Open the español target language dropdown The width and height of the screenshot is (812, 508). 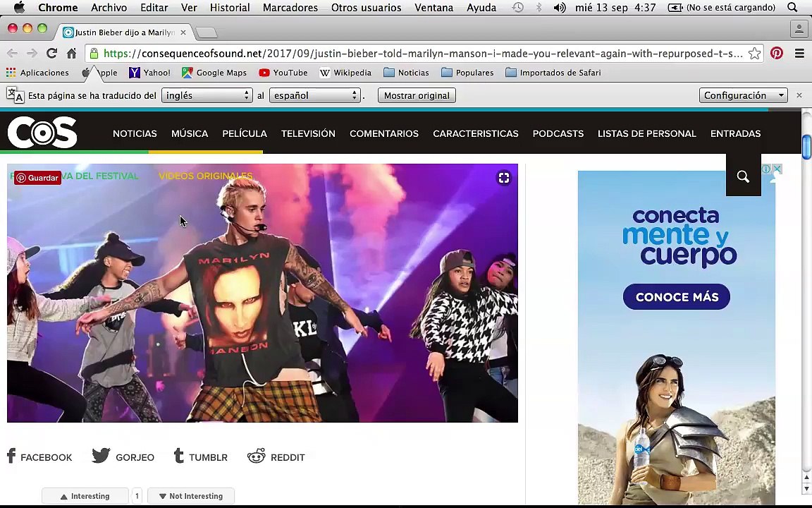314,95
